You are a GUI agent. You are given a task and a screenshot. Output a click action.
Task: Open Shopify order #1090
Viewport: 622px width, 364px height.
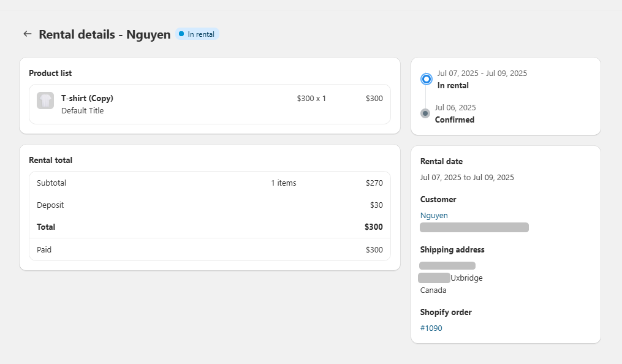tap(431, 328)
